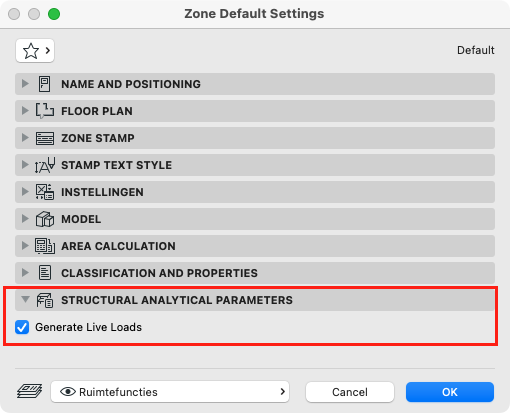Collapse the Structural Analytical Parameters panel
The height and width of the screenshot is (413, 510).
click(x=25, y=300)
